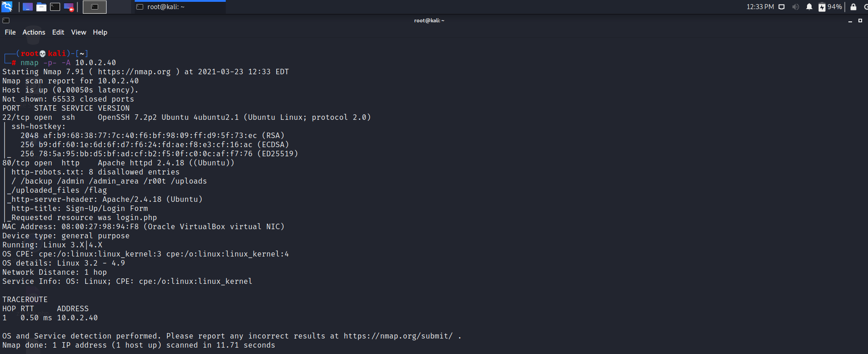The height and width of the screenshot is (354, 868).
Task: Open the Actions menu
Action: pos(34,32)
